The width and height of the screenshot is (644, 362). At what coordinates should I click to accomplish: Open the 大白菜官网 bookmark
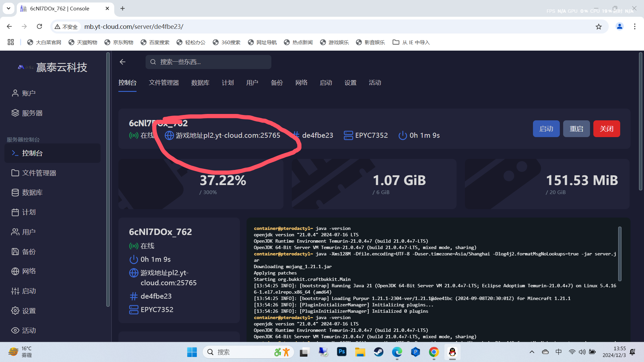pos(44,42)
